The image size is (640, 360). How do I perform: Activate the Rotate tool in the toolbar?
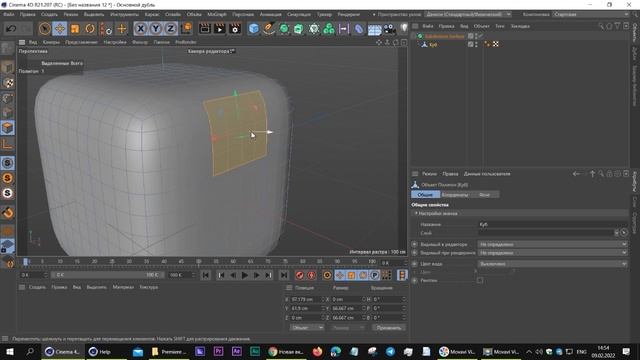90,29
